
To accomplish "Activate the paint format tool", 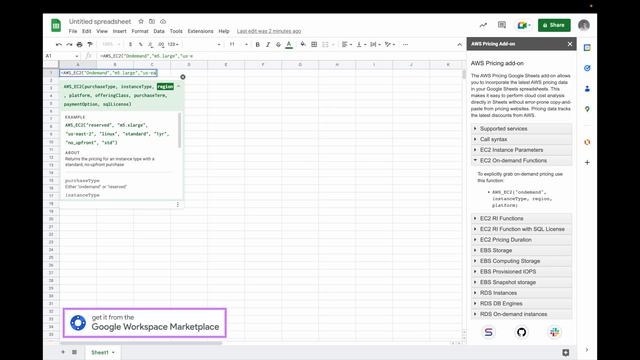I will point(90,44).
